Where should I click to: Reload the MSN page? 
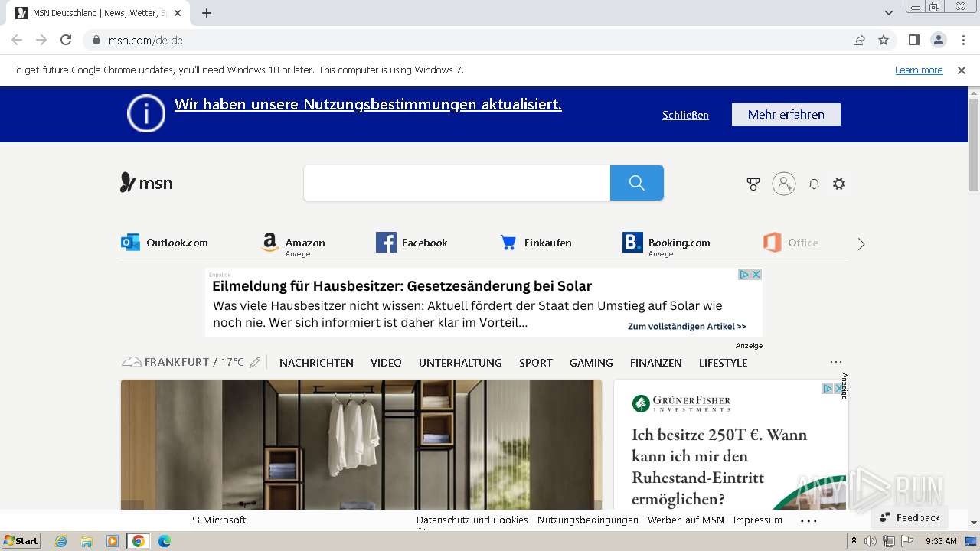(x=66, y=40)
